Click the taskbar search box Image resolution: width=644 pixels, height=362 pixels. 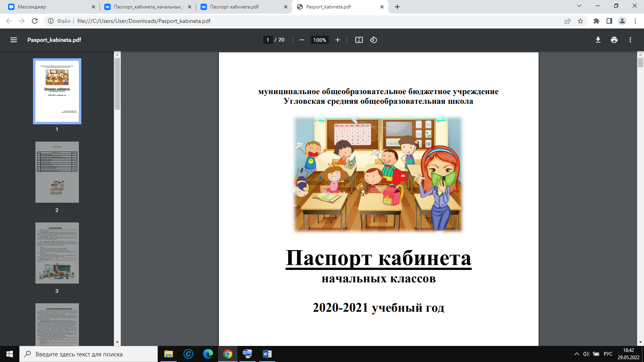[x=89, y=354]
